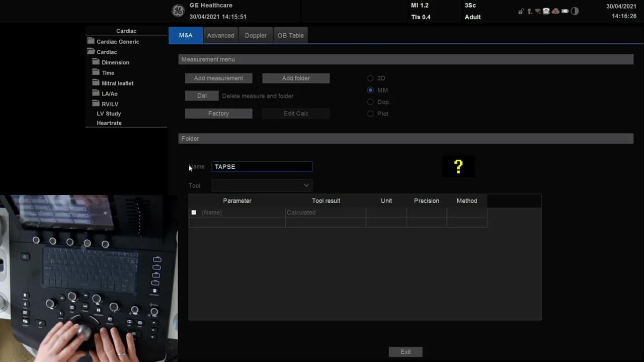
Task: Click the Wi-Fi status icon
Action: 537,12
